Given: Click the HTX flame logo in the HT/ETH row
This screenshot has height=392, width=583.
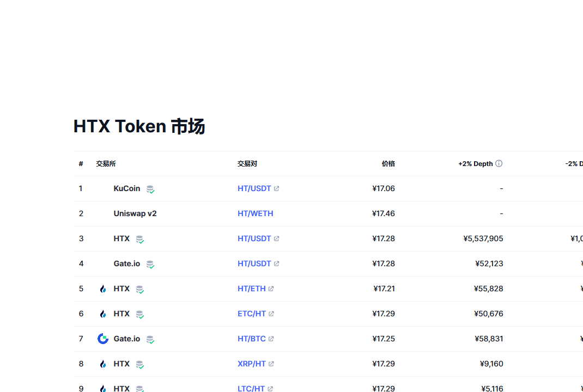Looking at the screenshot, I should tap(103, 289).
